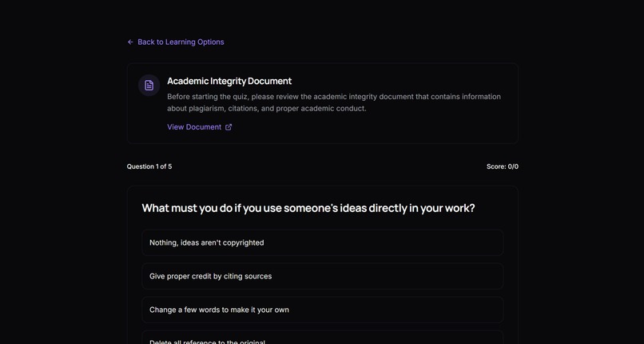Select the "Delete all reference to the original" option
Image resolution: width=644 pixels, height=344 pixels.
323,338
